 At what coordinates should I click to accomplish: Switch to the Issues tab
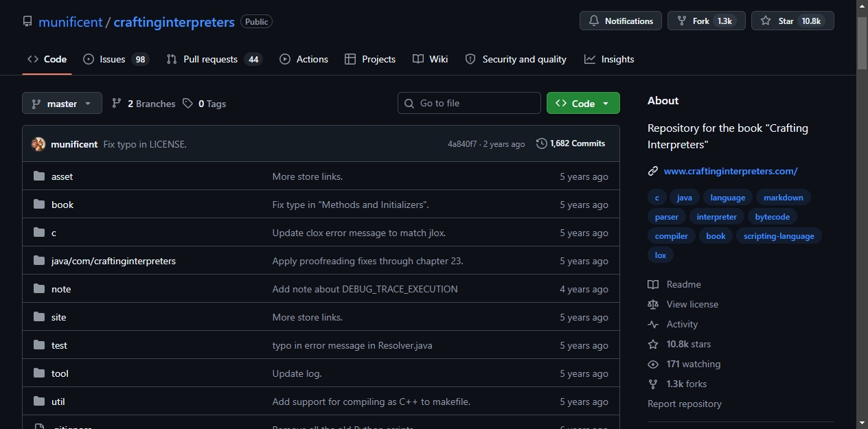coord(115,59)
